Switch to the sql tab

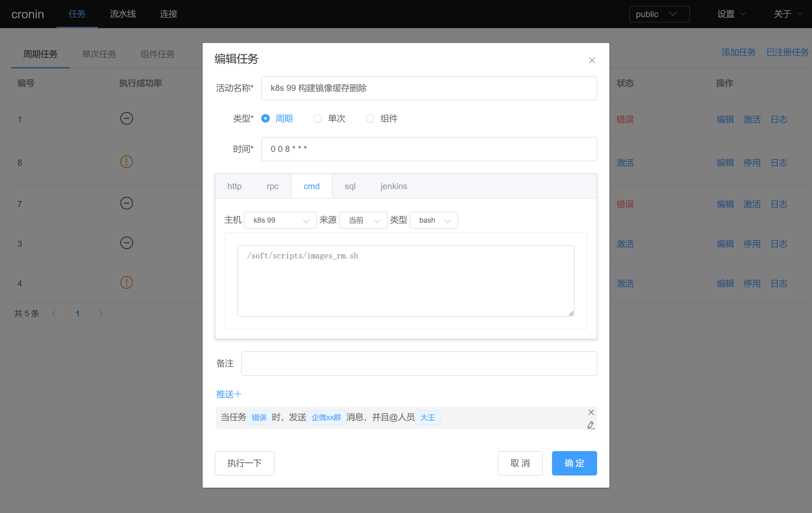pos(350,186)
